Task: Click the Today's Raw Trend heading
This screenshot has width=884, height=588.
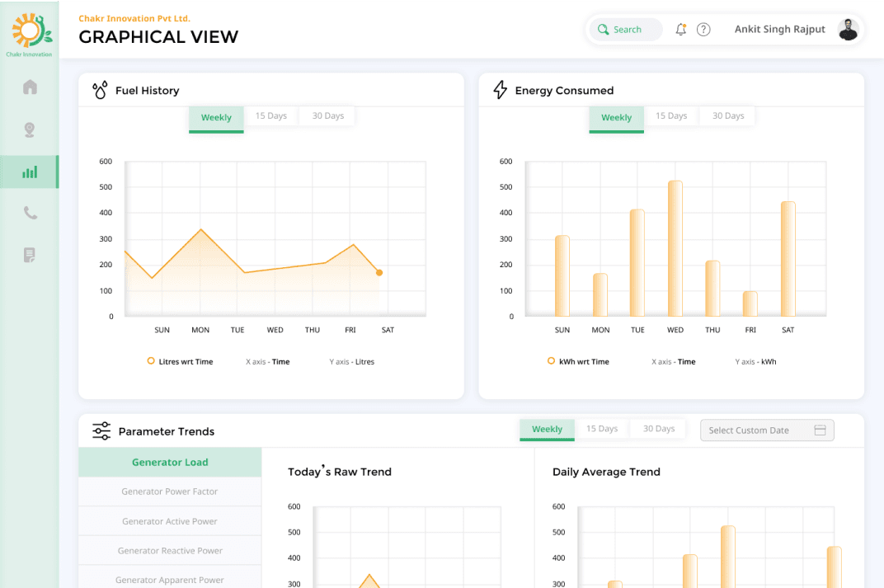Action: 340,471
